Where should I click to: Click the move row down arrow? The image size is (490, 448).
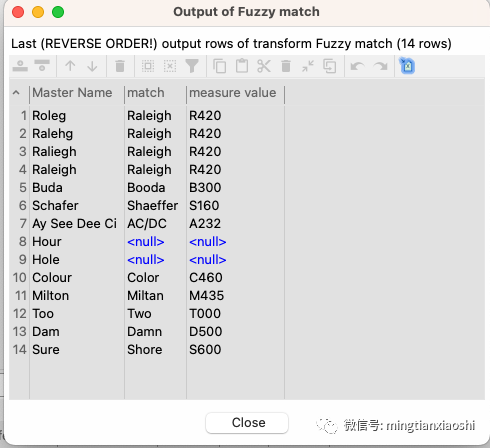[92, 66]
